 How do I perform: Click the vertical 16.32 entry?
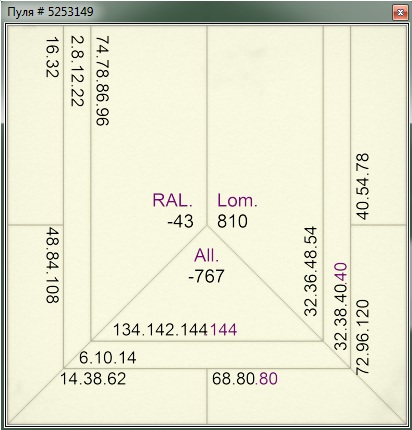tap(52, 57)
